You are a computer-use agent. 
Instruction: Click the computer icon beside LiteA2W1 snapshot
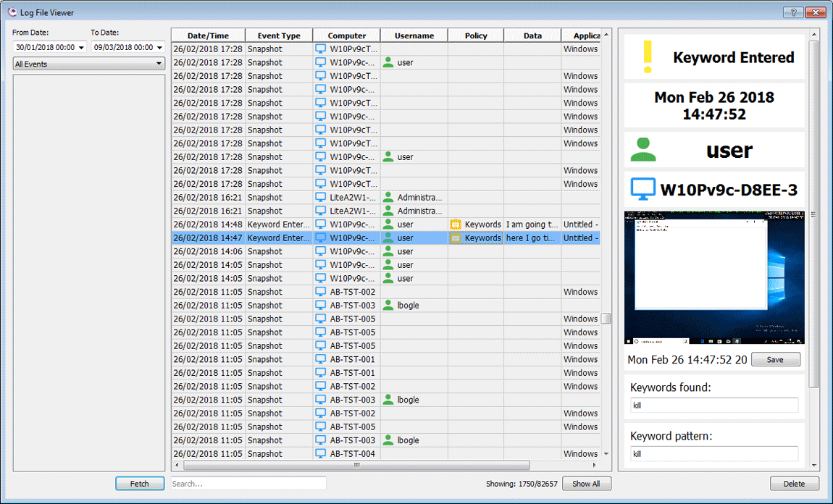pos(321,197)
